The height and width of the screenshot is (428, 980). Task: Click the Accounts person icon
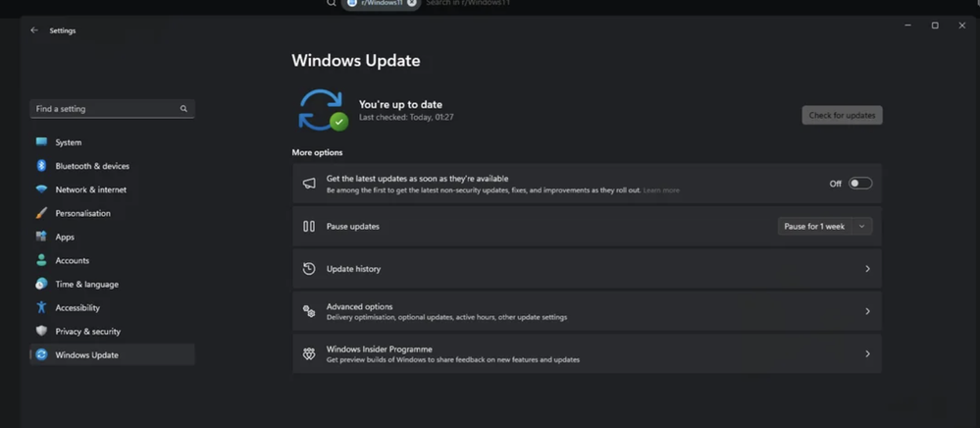(x=41, y=260)
